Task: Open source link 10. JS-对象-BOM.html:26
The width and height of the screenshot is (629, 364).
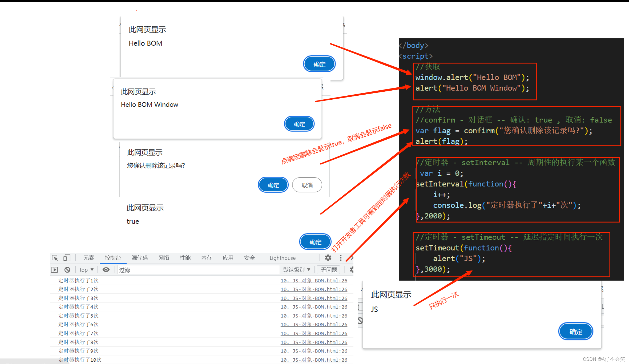Action: coord(314,280)
